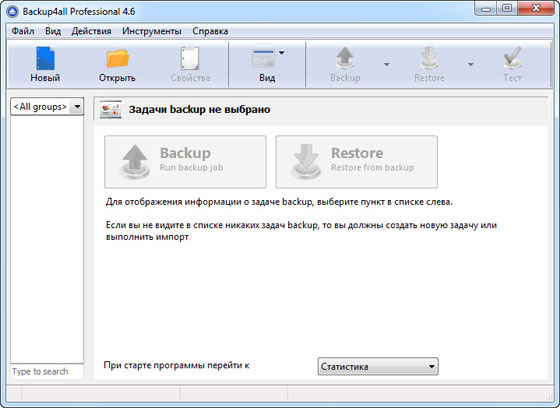
Task: Click the Новый blue document icon
Action: tap(45, 59)
